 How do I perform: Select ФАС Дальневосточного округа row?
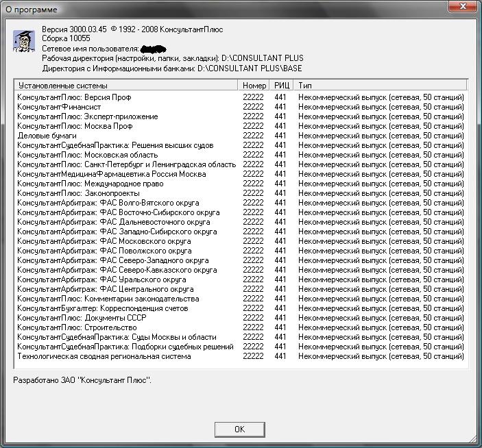(241, 222)
